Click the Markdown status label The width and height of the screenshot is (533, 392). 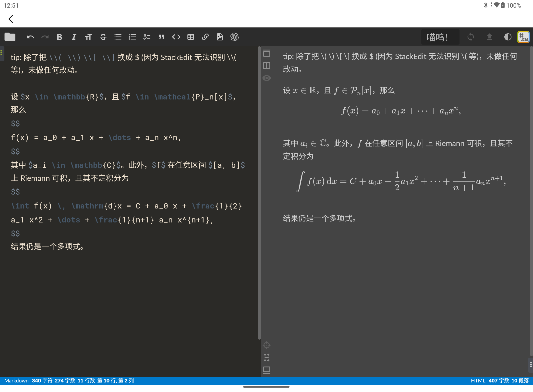[x=16, y=380]
